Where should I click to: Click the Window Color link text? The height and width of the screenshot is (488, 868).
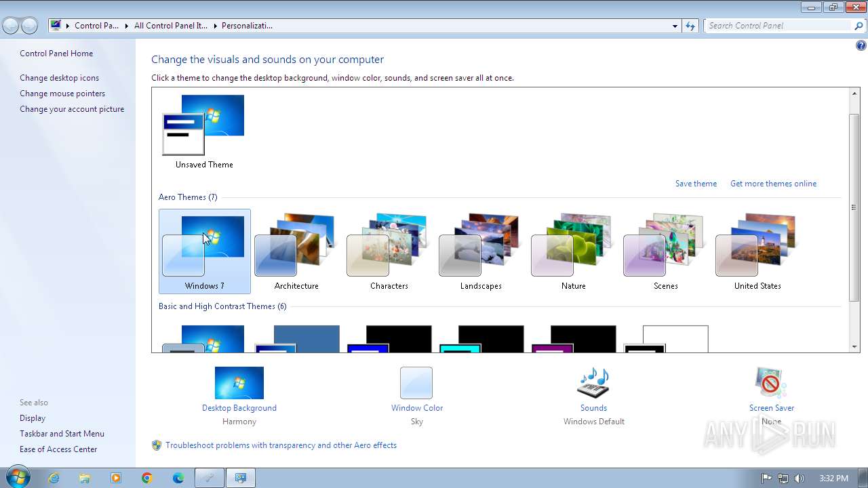tap(417, 408)
